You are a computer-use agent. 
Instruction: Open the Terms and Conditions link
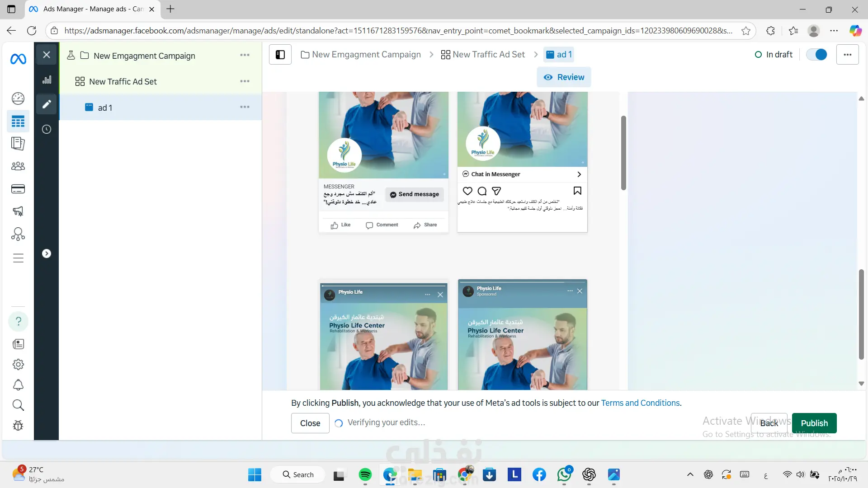point(640,403)
